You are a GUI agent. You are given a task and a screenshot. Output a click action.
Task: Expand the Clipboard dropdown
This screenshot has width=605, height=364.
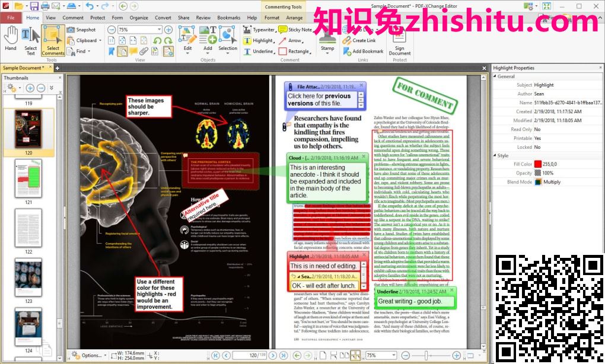(100, 40)
